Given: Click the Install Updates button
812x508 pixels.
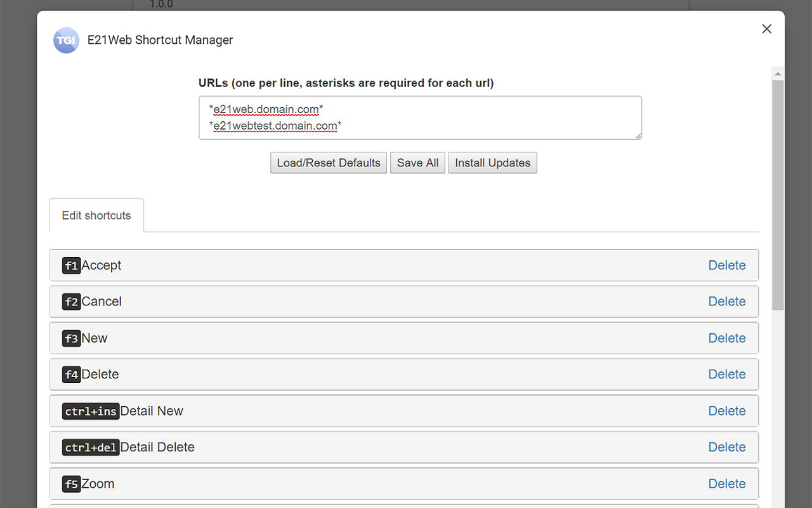Looking at the screenshot, I should point(492,163).
